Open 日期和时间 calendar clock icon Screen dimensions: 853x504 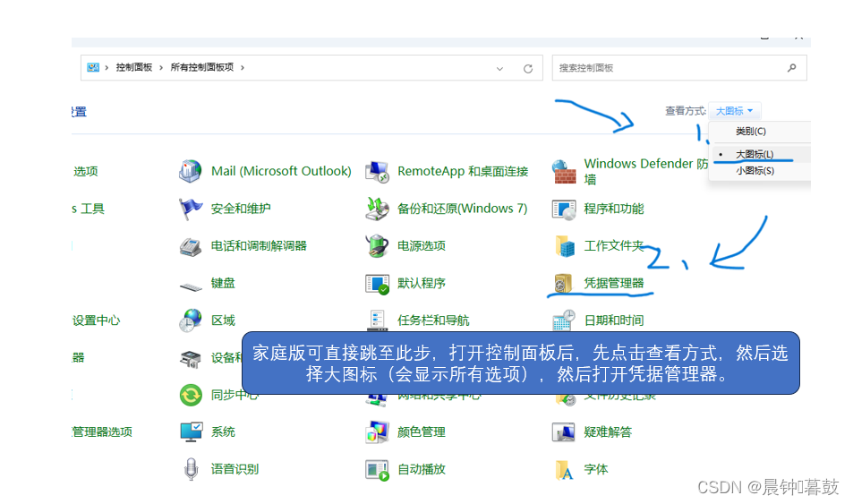point(564,320)
